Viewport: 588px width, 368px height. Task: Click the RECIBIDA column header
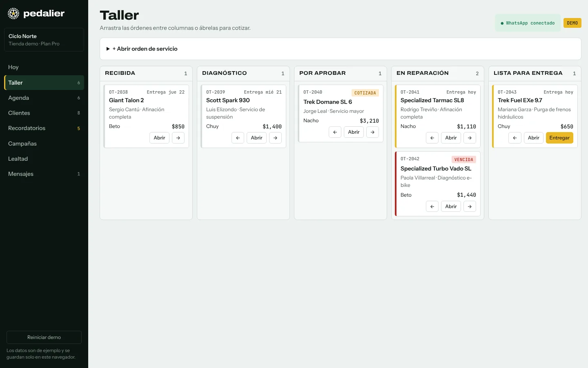point(146,73)
